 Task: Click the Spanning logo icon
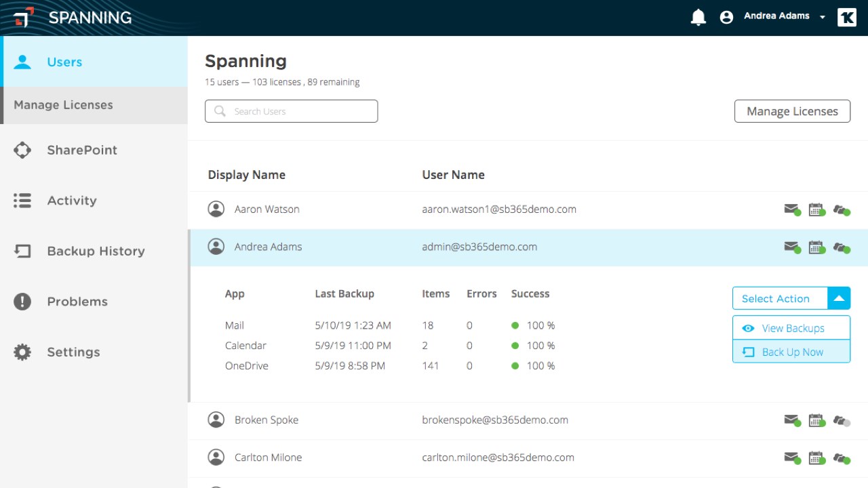click(x=24, y=17)
